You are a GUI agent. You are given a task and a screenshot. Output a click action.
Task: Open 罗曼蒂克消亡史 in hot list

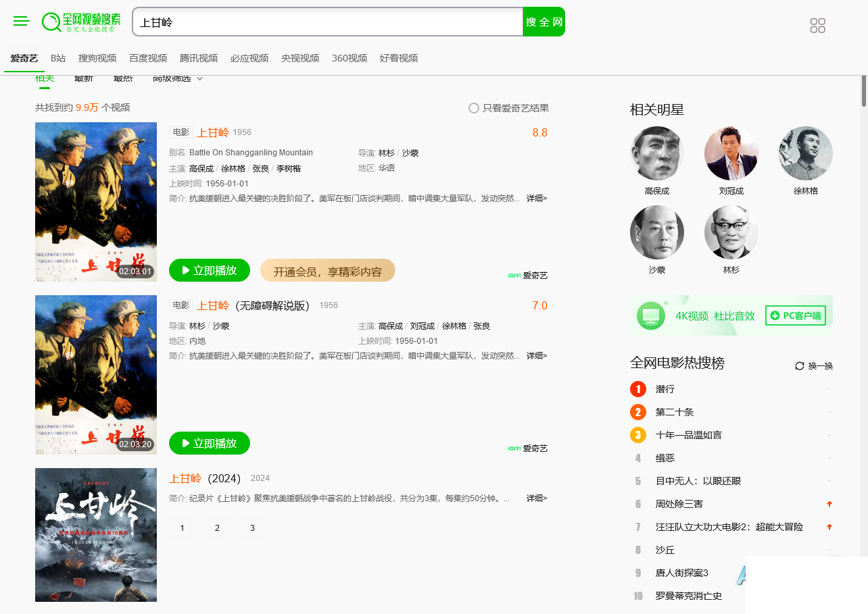[x=689, y=596]
